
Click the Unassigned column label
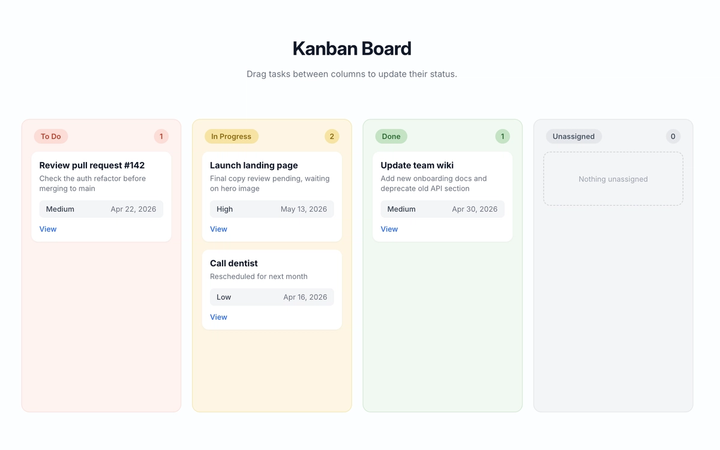tap(574, 136)
